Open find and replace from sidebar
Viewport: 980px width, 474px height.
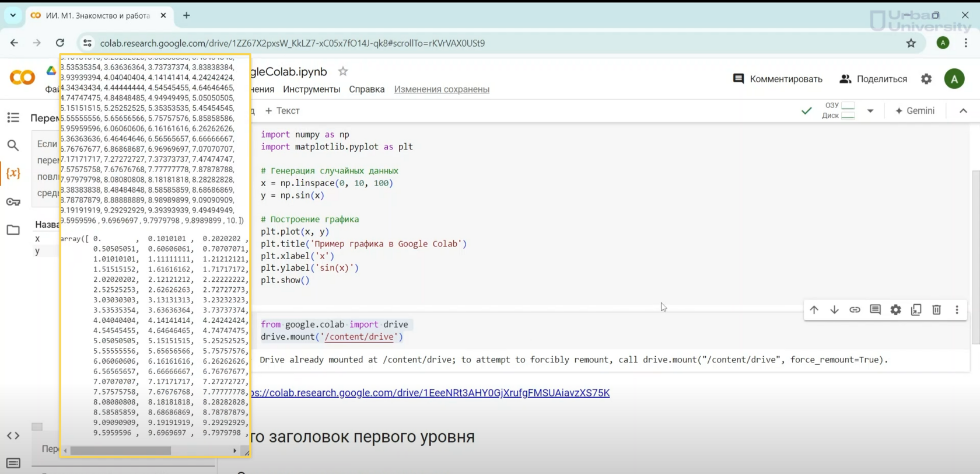13,145
